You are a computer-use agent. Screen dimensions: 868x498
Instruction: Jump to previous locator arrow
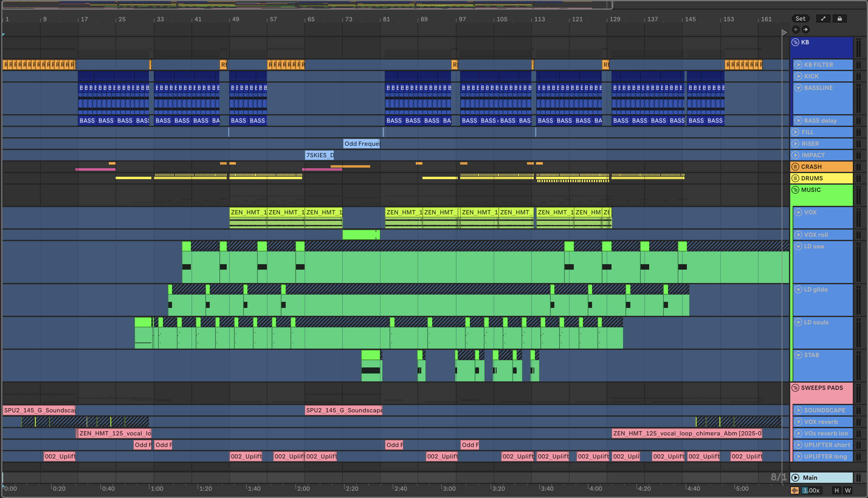[796, 29]
